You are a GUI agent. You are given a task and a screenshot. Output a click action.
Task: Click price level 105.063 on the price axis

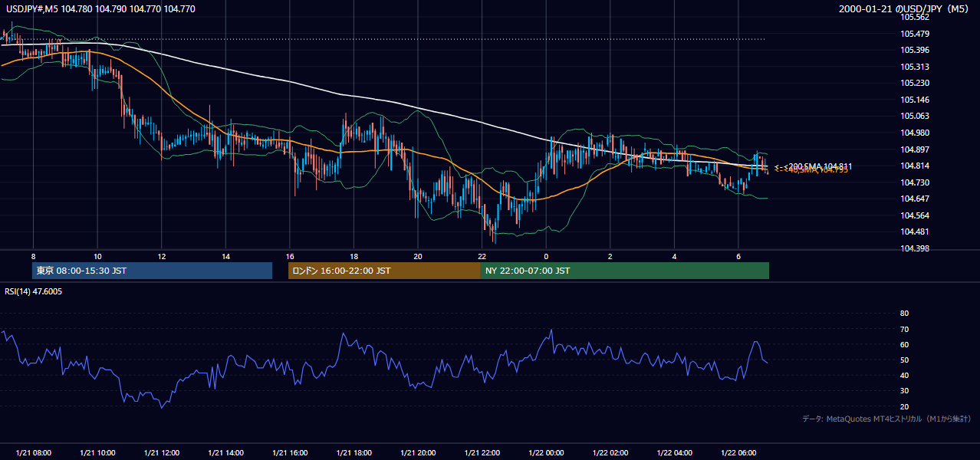point(914,116)
